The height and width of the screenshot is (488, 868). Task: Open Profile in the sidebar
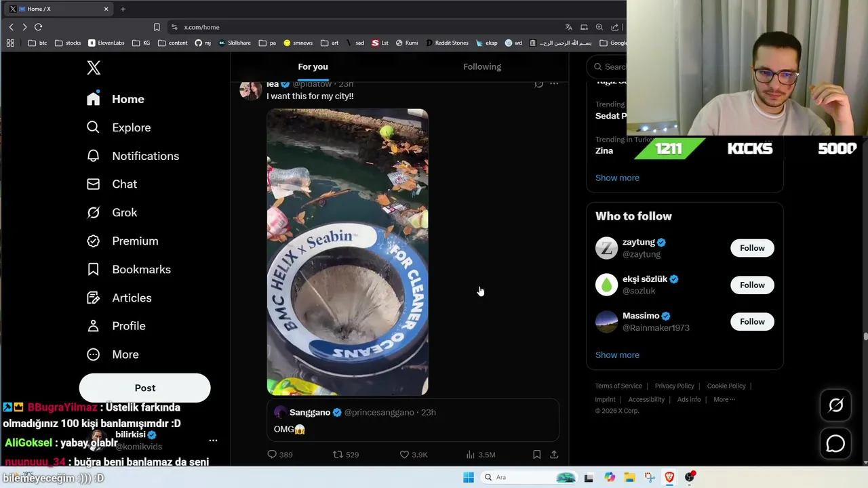(x=116, y=326)
